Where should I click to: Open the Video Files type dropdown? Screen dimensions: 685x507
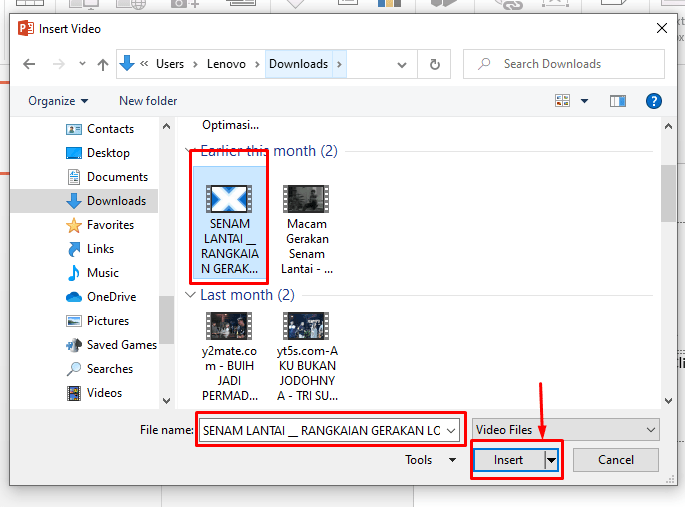point(566,429)
